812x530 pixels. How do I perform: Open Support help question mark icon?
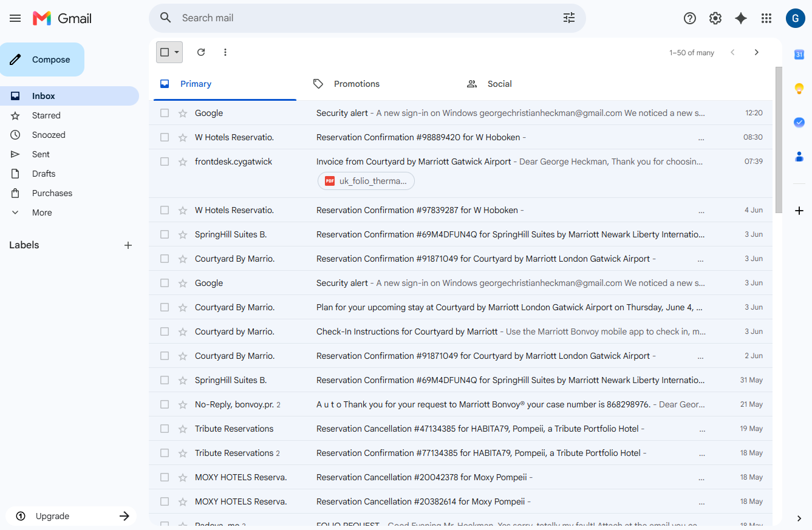coord(690,18)
